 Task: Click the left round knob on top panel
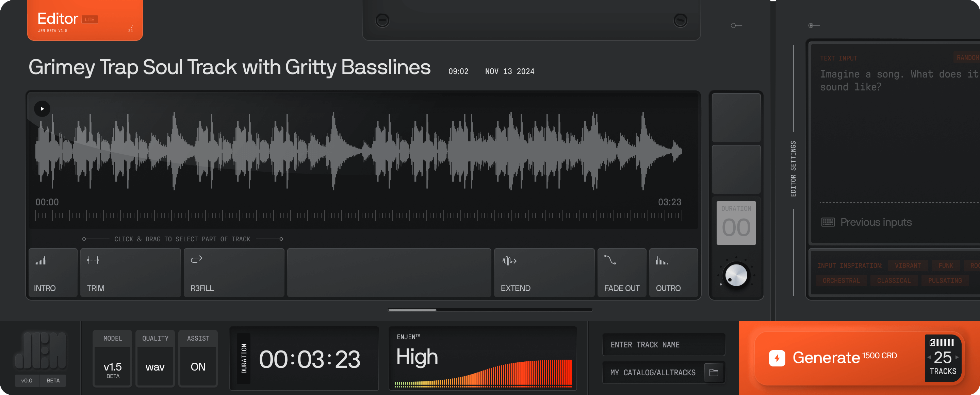point(382,20)
